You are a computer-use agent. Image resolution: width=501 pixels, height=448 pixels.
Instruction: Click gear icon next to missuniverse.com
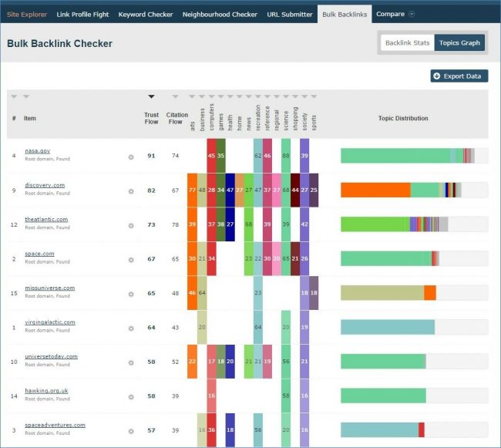(131, 294)
